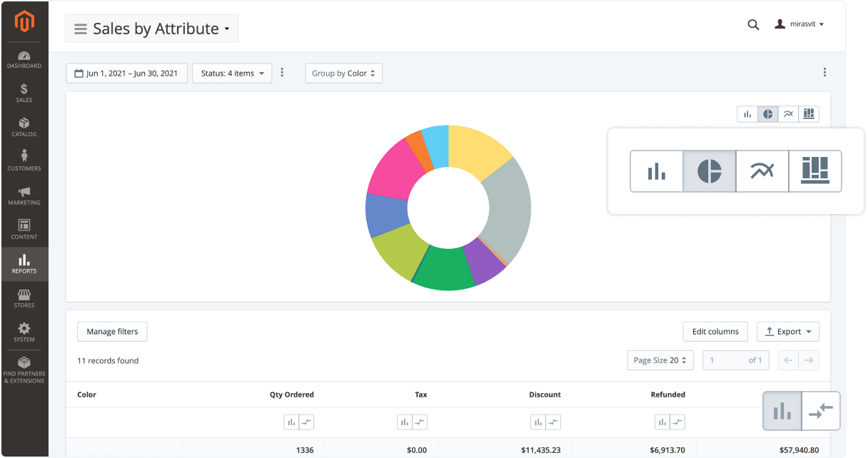Open the Content sidebar menu
Screen dimensions: 868x458
(24, 230)
